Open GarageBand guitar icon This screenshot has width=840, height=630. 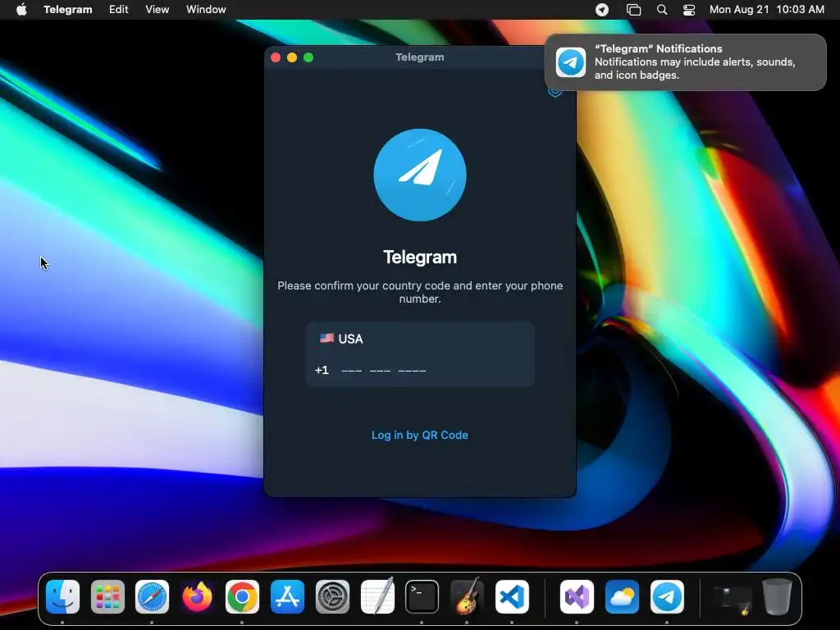[x=467, y=596]
